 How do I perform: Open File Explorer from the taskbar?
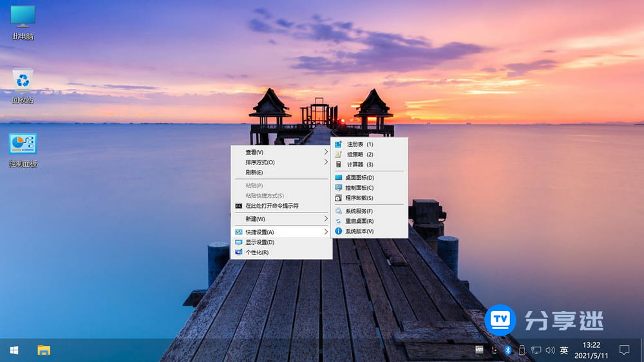click(x=44, y=350)
